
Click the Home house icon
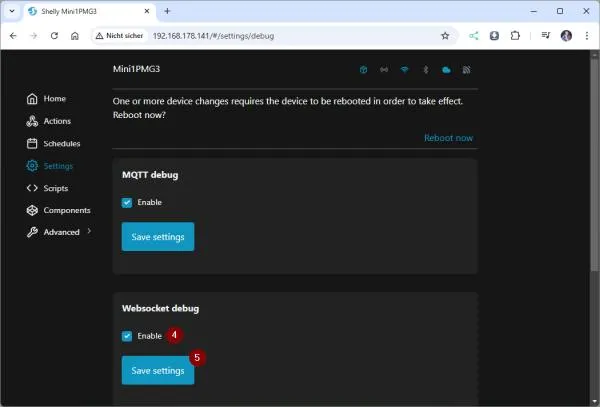32,99
